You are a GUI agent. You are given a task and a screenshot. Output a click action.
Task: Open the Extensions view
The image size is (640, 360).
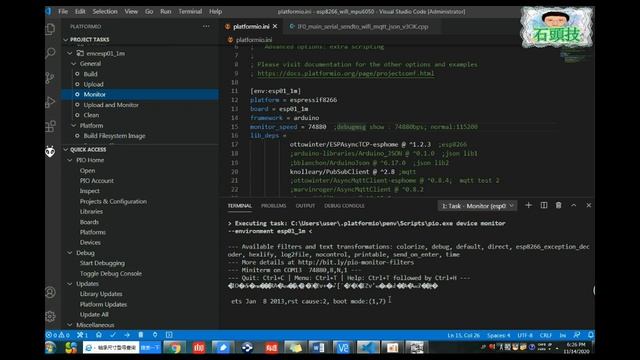click(50, 126)
